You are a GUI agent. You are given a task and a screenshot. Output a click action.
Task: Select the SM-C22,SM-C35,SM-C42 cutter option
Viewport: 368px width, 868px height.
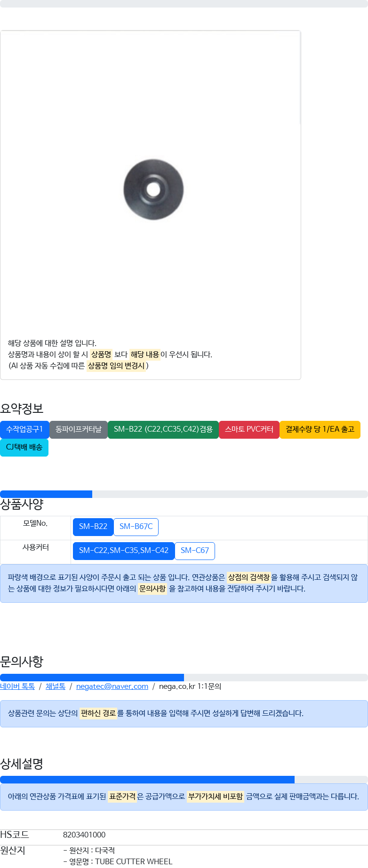124,551
